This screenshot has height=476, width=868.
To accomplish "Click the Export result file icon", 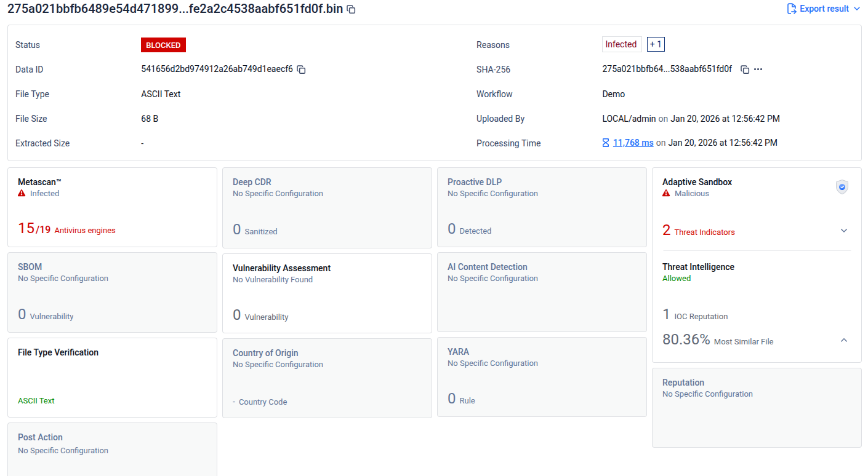I will click(x=792, y=9).
